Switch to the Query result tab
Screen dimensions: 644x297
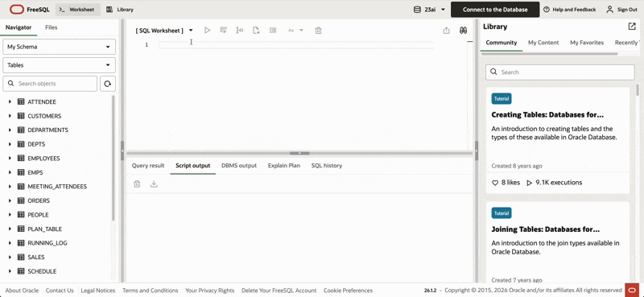point(148,166)
